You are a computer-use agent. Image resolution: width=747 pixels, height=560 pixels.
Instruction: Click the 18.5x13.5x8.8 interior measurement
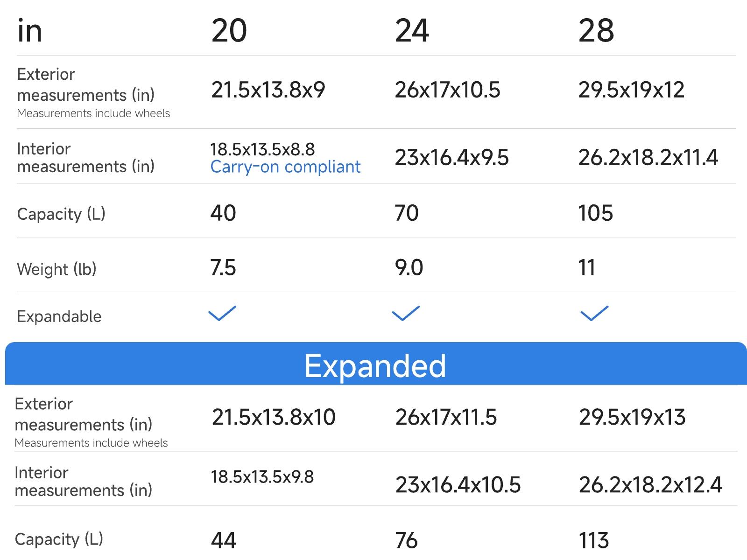click(x=262, y=149)
